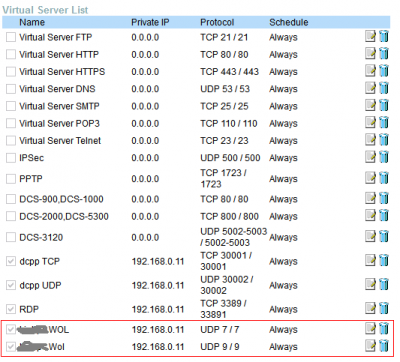This screenshot has width=400, height=362.
Task: Delete the Virtual Server Telnet entry
Action: tap(384, 140)
